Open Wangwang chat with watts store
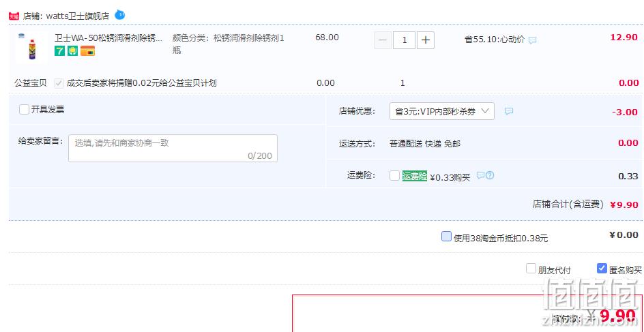The height and width of the screenshot is (332, 644). [119, 15]
